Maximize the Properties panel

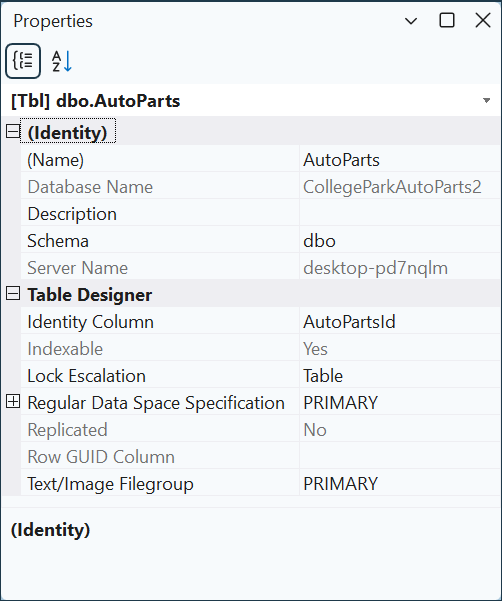coord(447,20)
